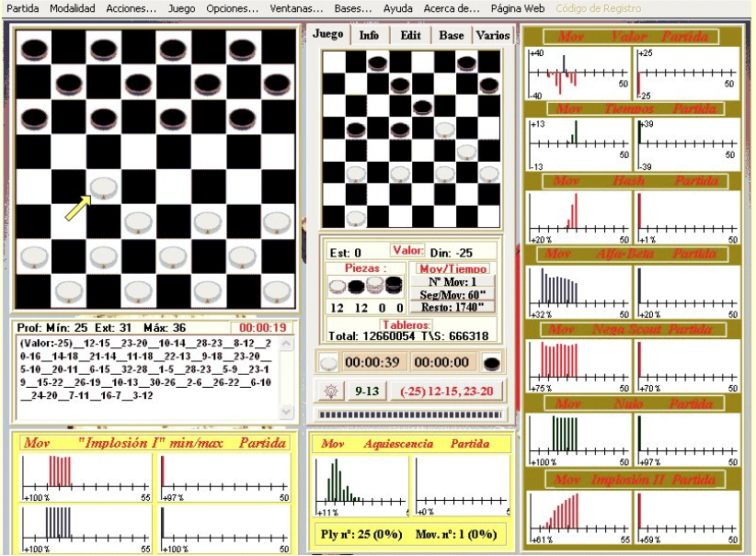This screenshot has width=756, height=556.
Task: Expand the Acciones menu
Action: (131, 8)
